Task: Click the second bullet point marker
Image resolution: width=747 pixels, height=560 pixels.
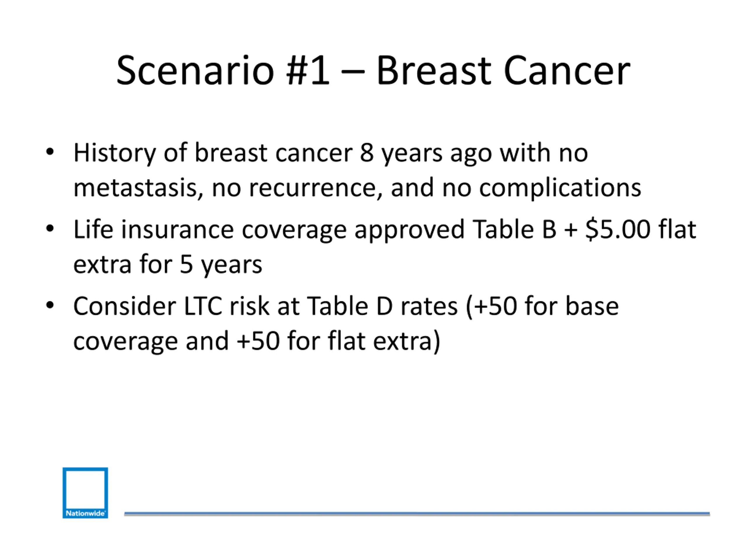Action: (50, 229)
